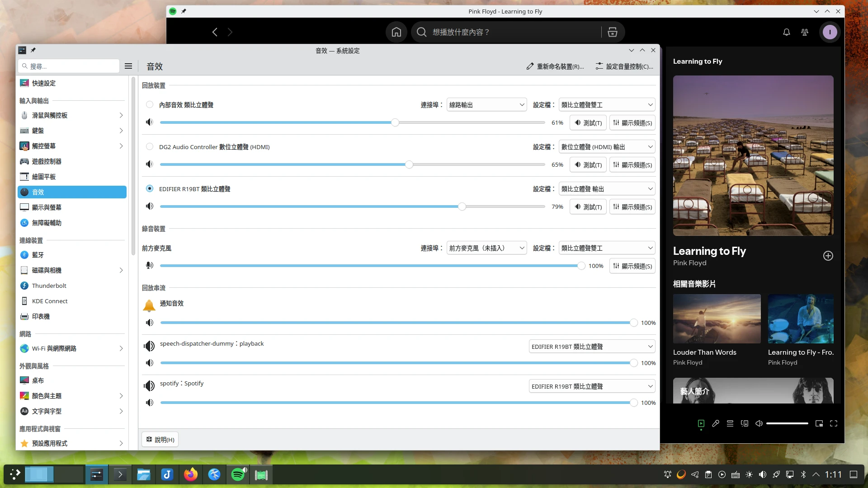Open Spotify queue icon
Screen dimensions: 868x488
coord(730,423)
